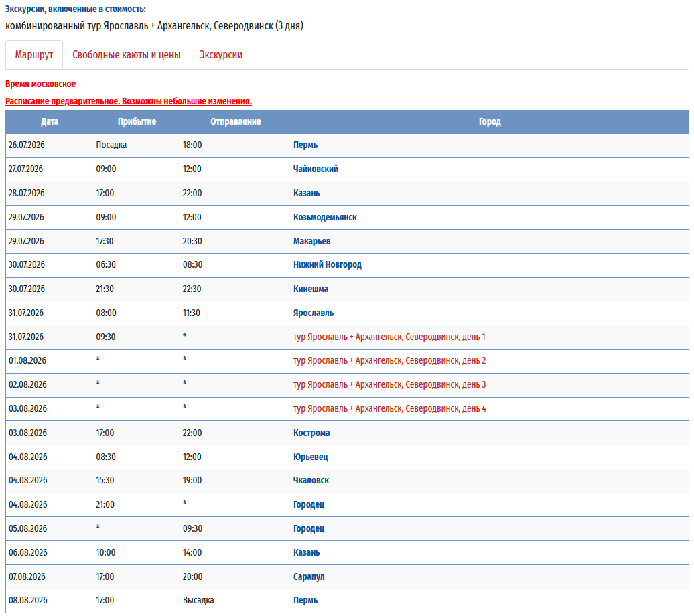This screenshot has height=616, width=694.
Task: Open the Ярославль city link
Action: tap(314, 313)
